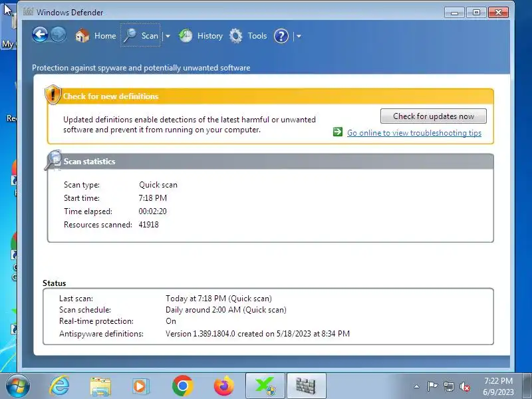Open Tools via the gear icon
The image size is (532, 399).
[236, 36]
